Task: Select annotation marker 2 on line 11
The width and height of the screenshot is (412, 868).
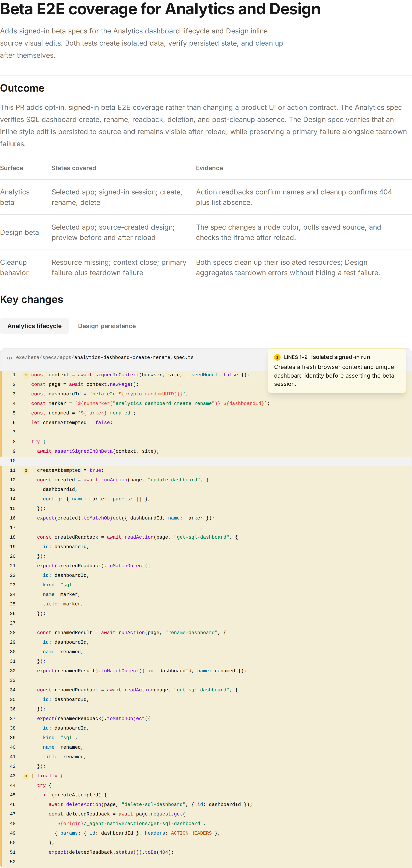Action: click(x=26, y=470)
